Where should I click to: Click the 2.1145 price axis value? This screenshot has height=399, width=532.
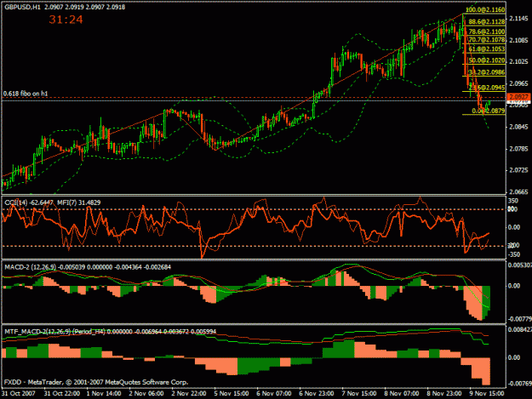point(518,19)
